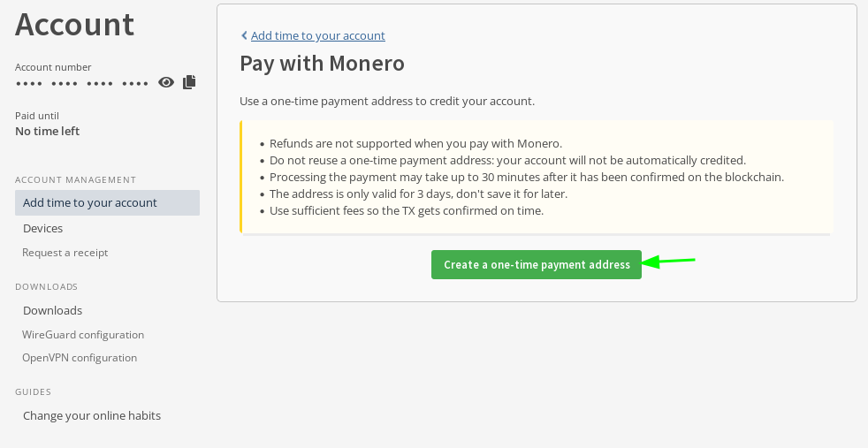Go back via Add time to your account link
Image resolution: width=868 pixels, height=448 pixels.
317,36
